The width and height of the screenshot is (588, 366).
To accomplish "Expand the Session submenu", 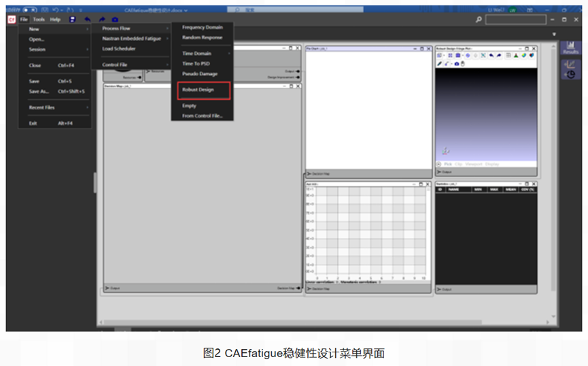I will click(55, 49).
